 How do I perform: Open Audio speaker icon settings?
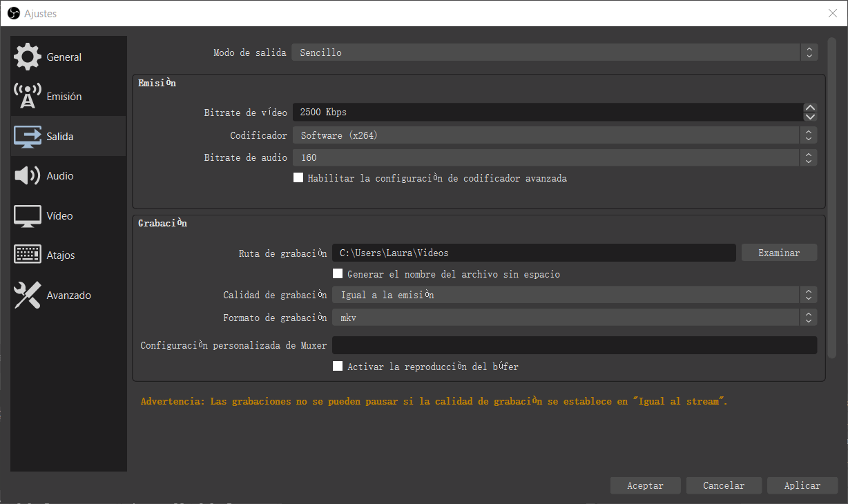(28, 176)
